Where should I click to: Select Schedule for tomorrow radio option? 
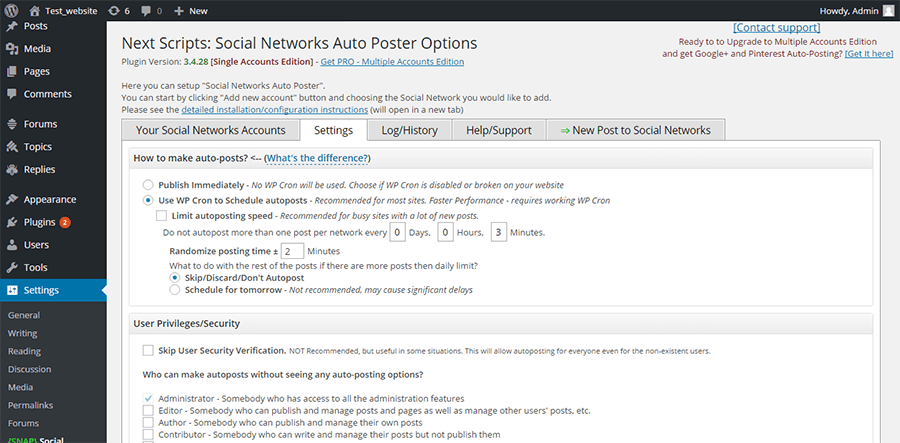(175, 290)
